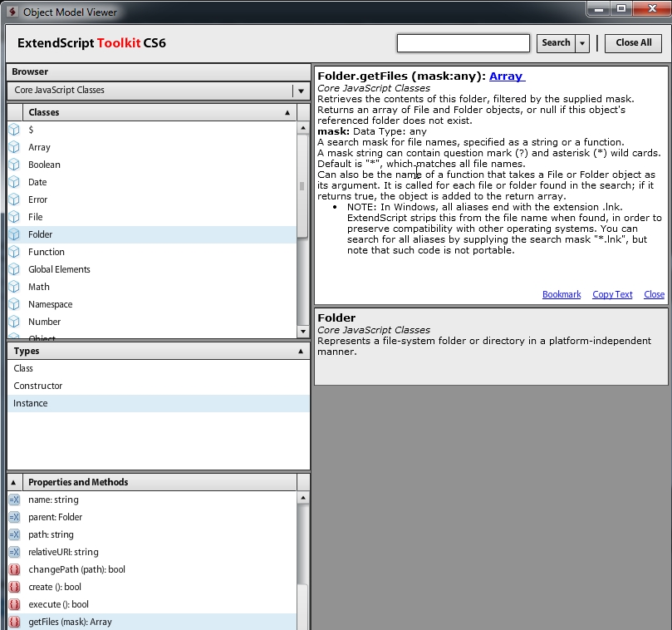Click property icon next to relativeURI: string
This screenshot has width=672, height=630.
point(14,552)
